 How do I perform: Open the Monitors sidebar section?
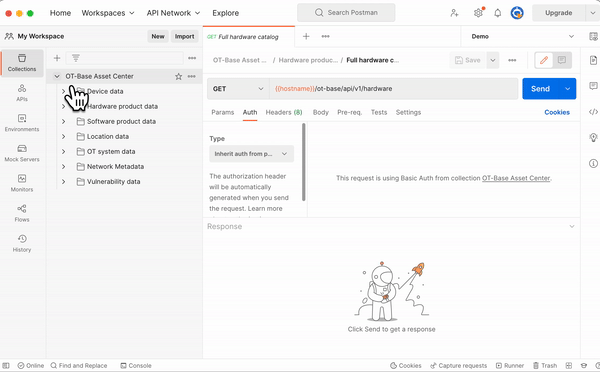point(22,183)
